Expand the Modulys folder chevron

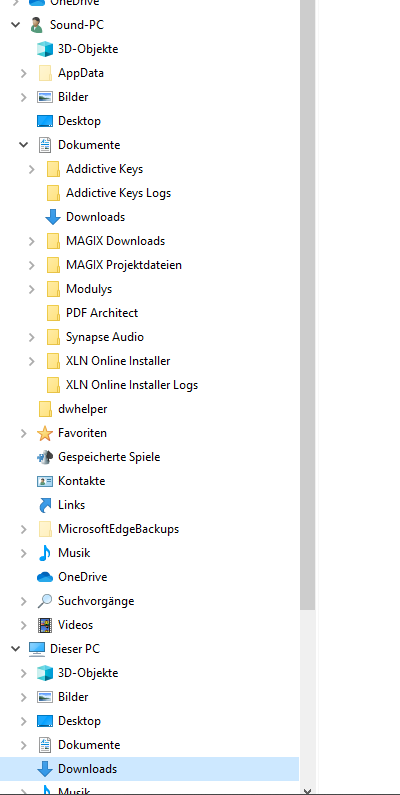coord(32,289)
